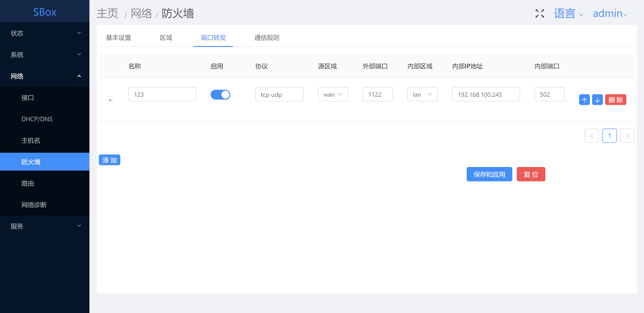The height and width of the screenshot is (313, 644).
Task: Click the internal IP address field
Action: point(485,94)
